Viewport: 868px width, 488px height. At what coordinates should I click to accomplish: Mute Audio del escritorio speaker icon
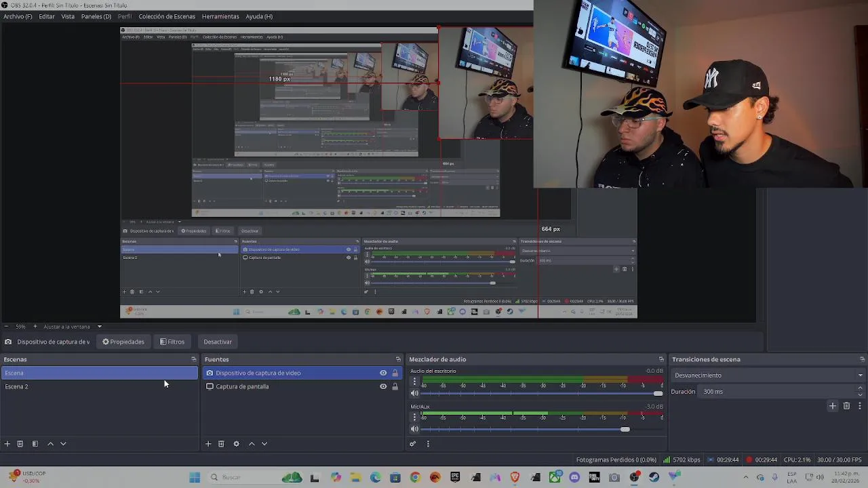pyautogui.click(x=414, y=393)
